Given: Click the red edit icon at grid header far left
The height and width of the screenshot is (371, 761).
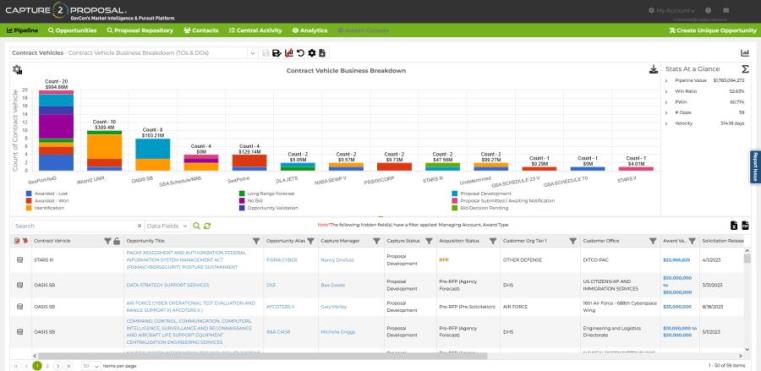Looking at the screenshot, I should coord(17,241).
